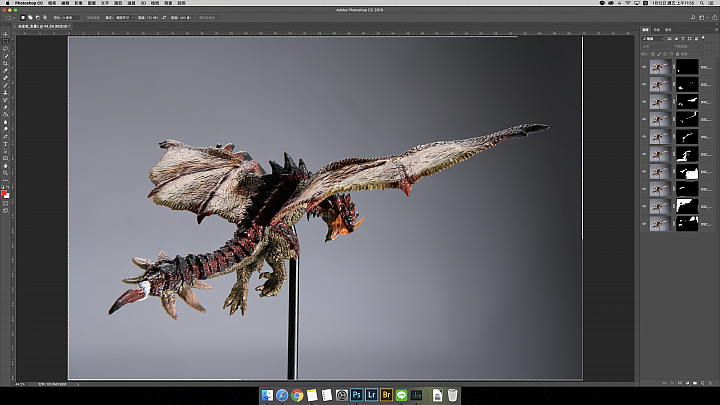Select the Dodge tool

(6, 129)
